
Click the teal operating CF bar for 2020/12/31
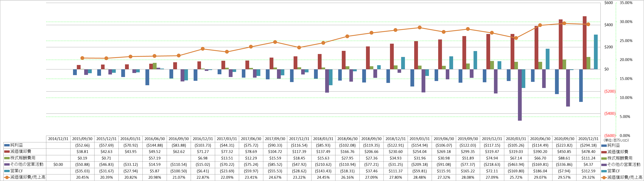(596, 52)
